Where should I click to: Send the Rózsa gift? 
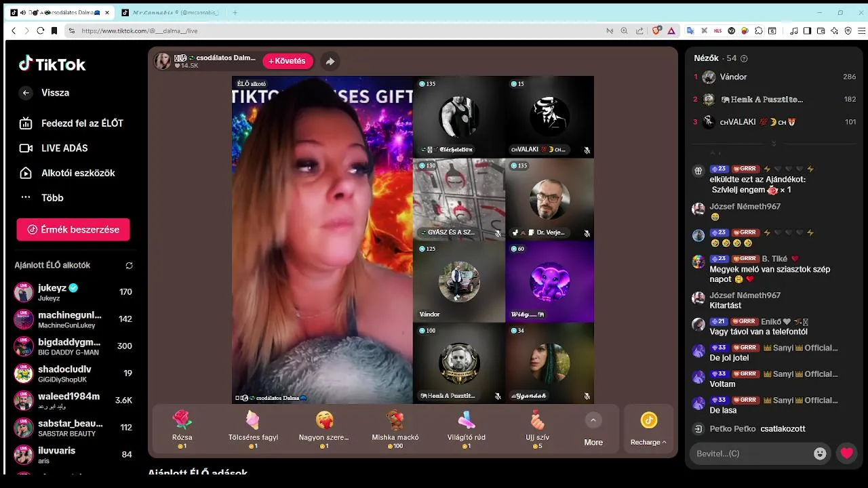coord(182,430)
